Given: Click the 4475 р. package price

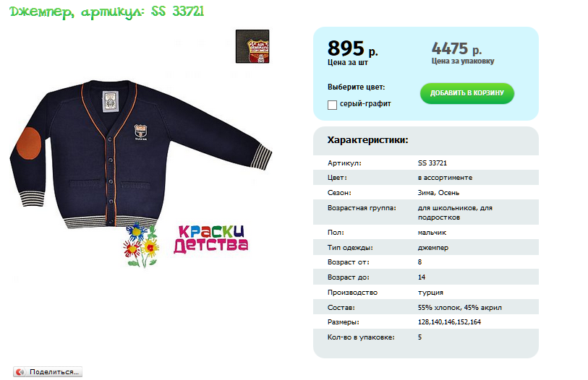Looking at the screenshot, I should [x=456, y=48].
